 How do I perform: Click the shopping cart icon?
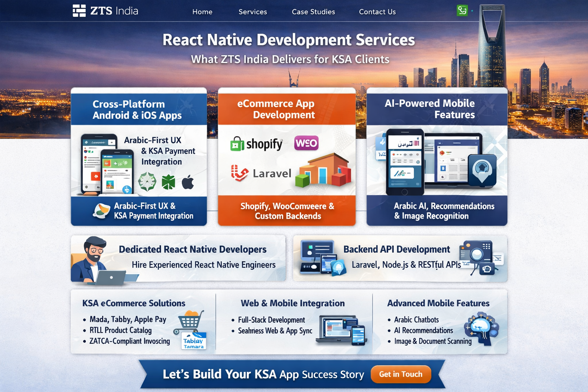coord(189,322)
